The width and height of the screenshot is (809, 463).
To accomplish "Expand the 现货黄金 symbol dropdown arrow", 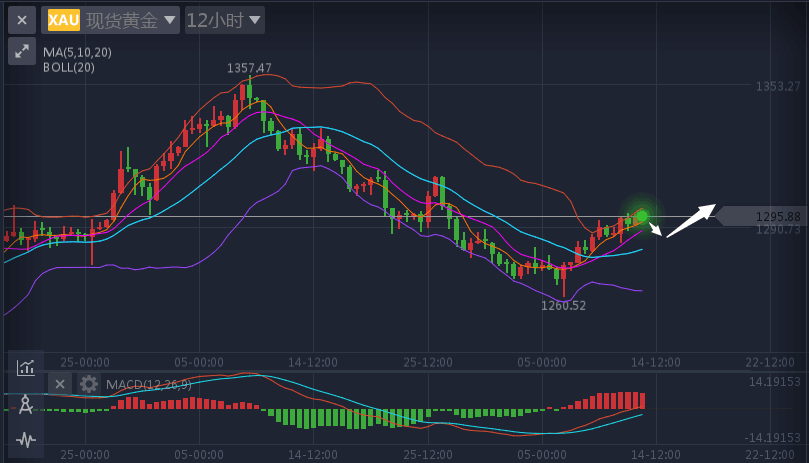I will [169, 20].
